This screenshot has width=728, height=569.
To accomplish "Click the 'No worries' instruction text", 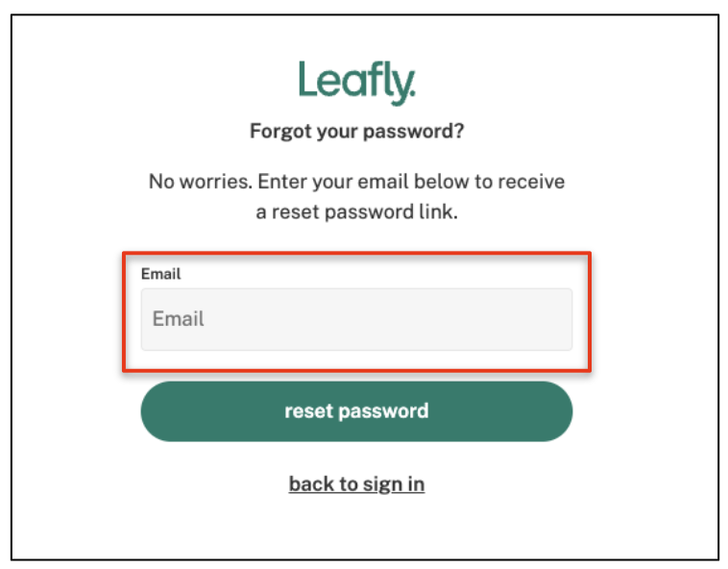I will [356, 196].
